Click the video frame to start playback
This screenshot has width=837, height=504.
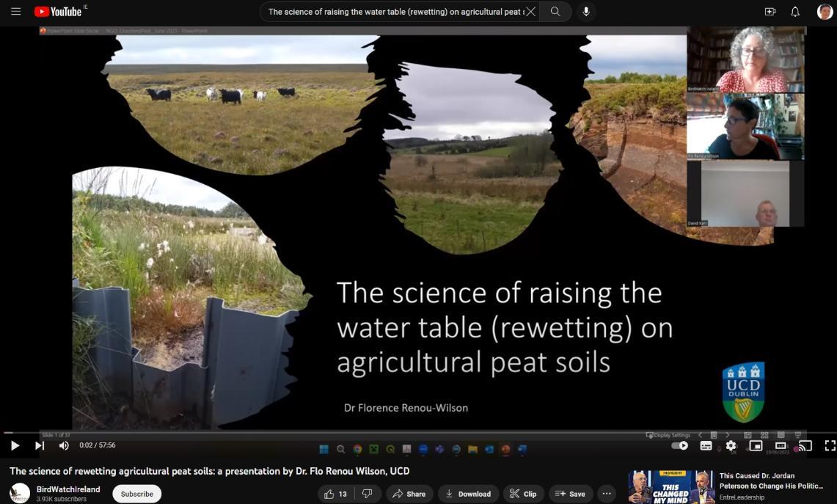418,228
